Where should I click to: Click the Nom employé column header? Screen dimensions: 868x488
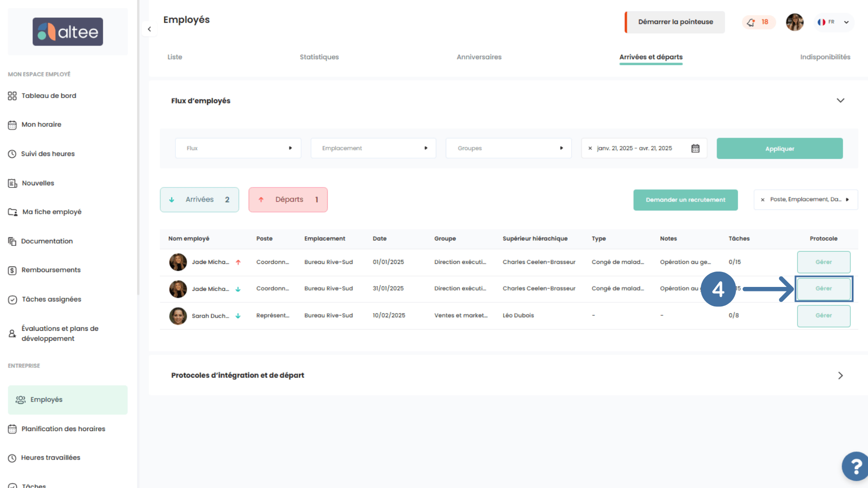point(189,239)
